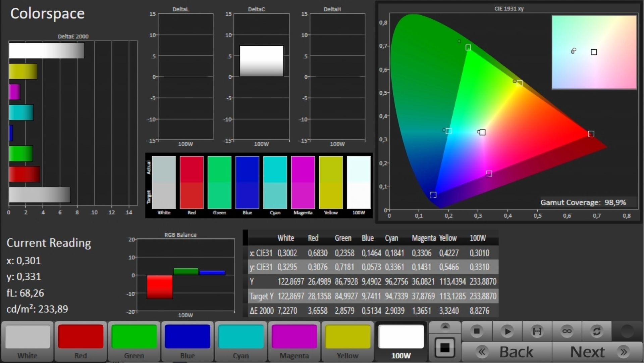644x363 pixels.
Task: Click the blue DeltaE 2000 bar
Action: (x=11, y=133)
